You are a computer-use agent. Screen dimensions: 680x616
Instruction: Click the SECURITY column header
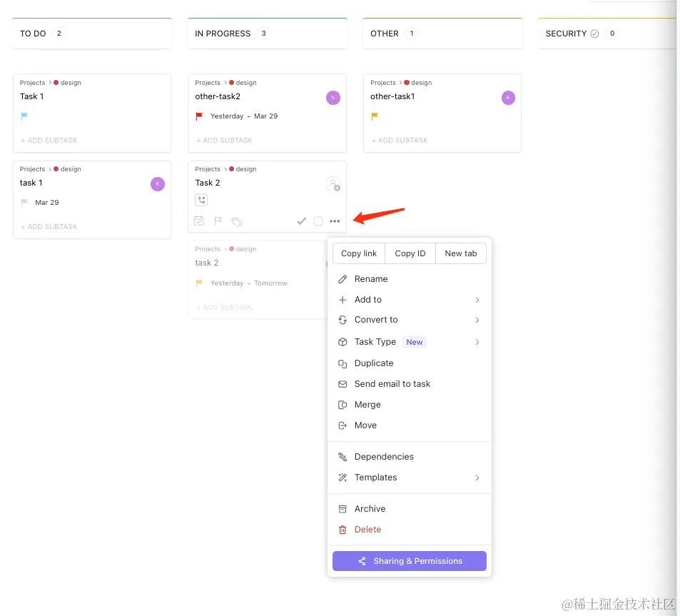[607, 34]
